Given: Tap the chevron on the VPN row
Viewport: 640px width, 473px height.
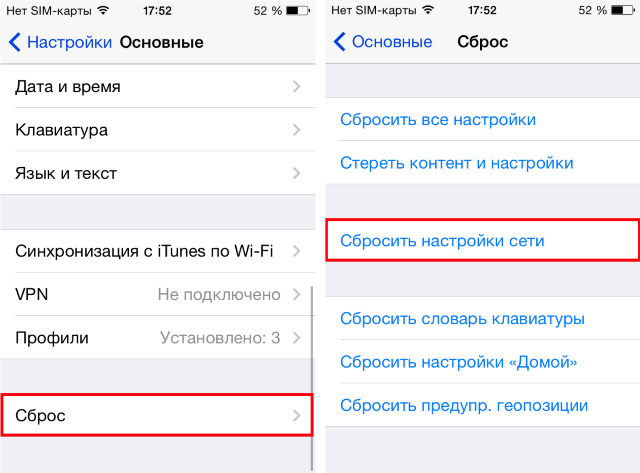Looking at the screenshot, I should click(x=297, y=294).
